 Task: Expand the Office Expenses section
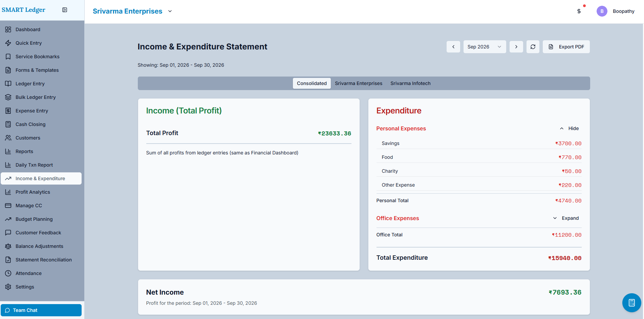click(566, 218)
